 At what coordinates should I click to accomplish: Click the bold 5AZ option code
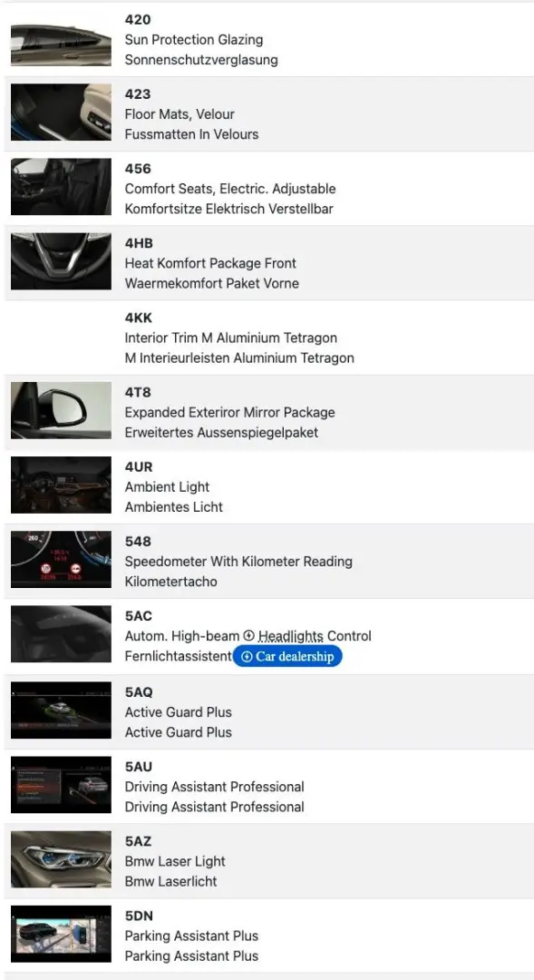(x=138, y=841)
